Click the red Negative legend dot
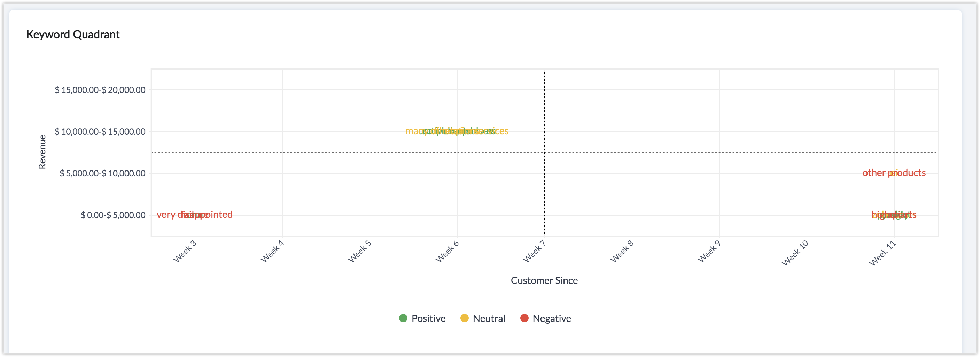980x357 pixels. [524, 318]
